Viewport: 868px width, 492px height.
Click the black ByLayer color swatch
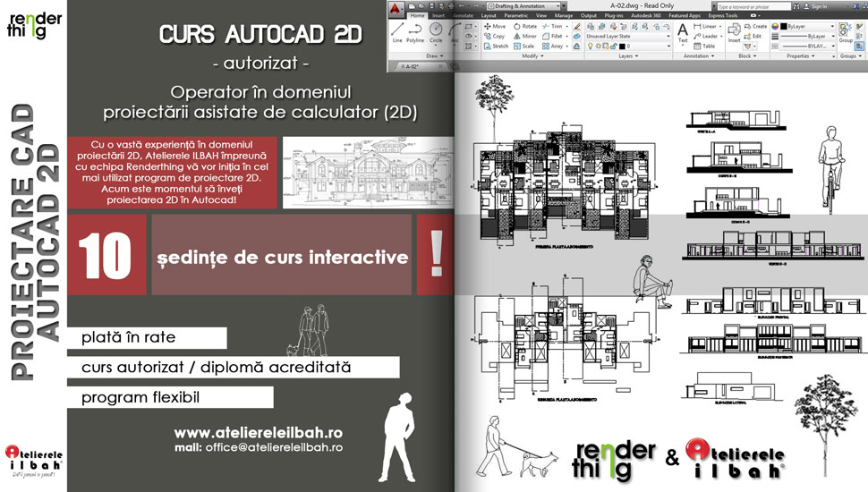tap(784, 27)
